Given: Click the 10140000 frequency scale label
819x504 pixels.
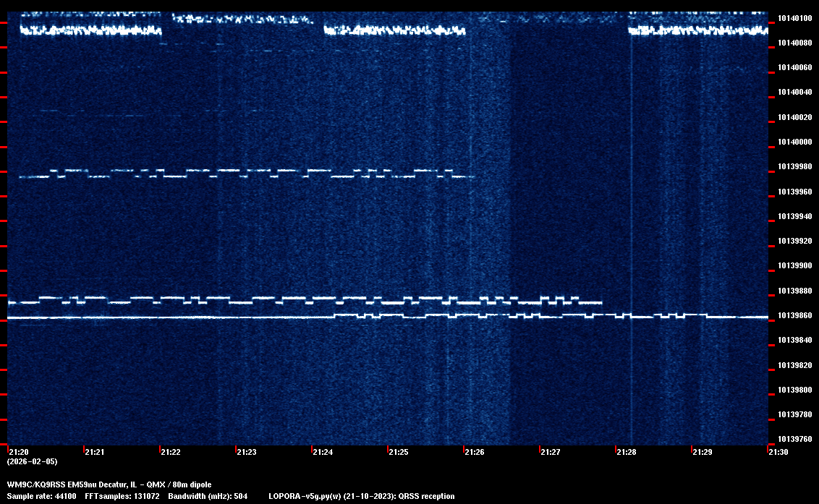Looking at the screenshot, I should (794, 142).
